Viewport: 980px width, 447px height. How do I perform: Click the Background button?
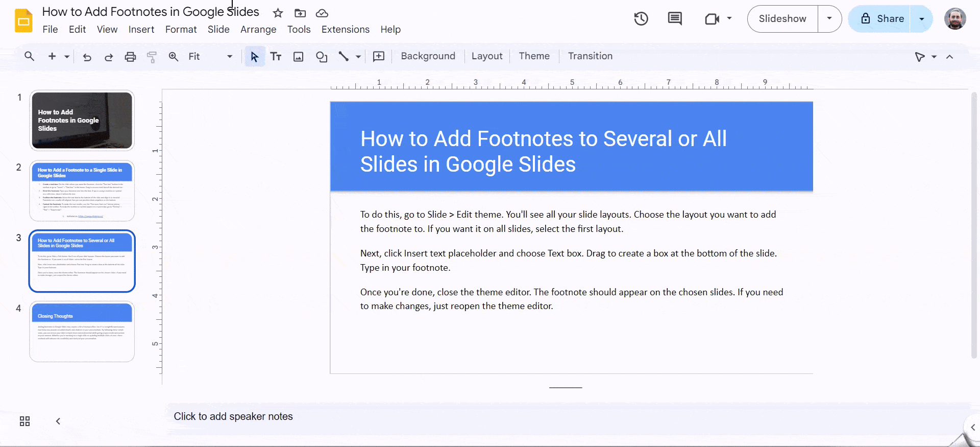428,56
